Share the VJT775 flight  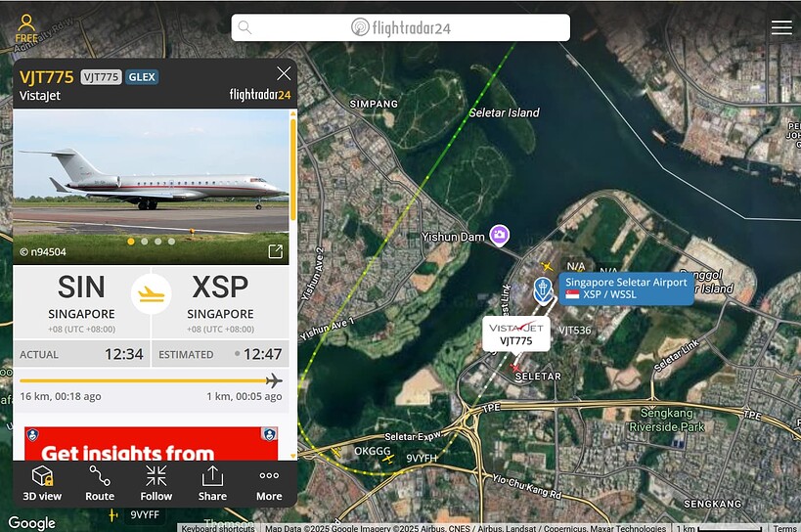tap(212, 483)
